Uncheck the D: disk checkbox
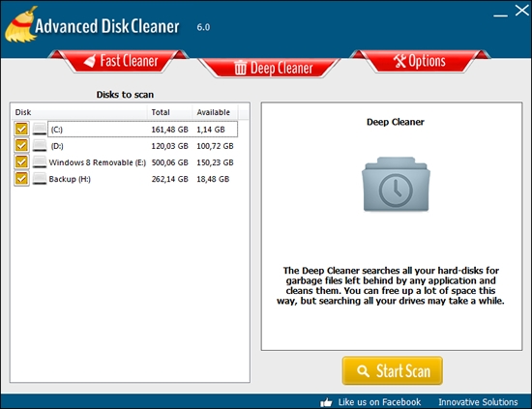This screenshot has width=532, height=409. click(x=21, y=145)
